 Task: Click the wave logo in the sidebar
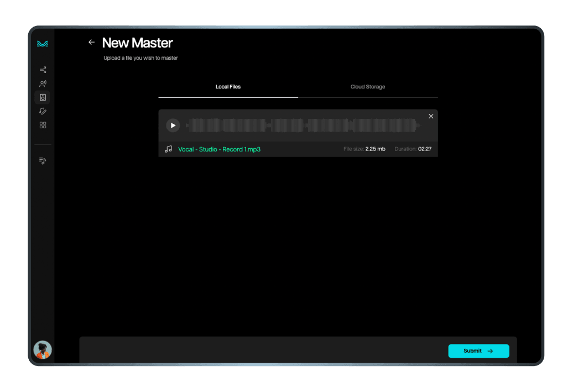(x=43, y=44)
